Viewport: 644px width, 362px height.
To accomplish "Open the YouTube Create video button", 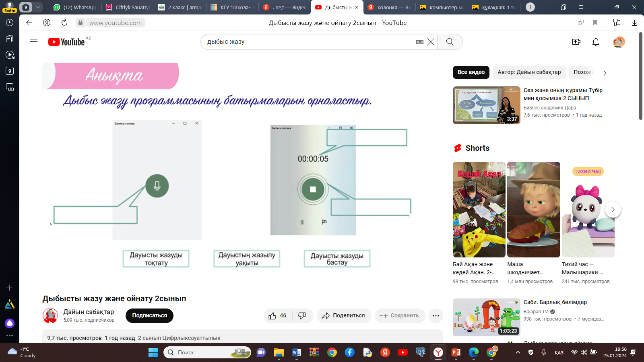I will tap(576, 42).
